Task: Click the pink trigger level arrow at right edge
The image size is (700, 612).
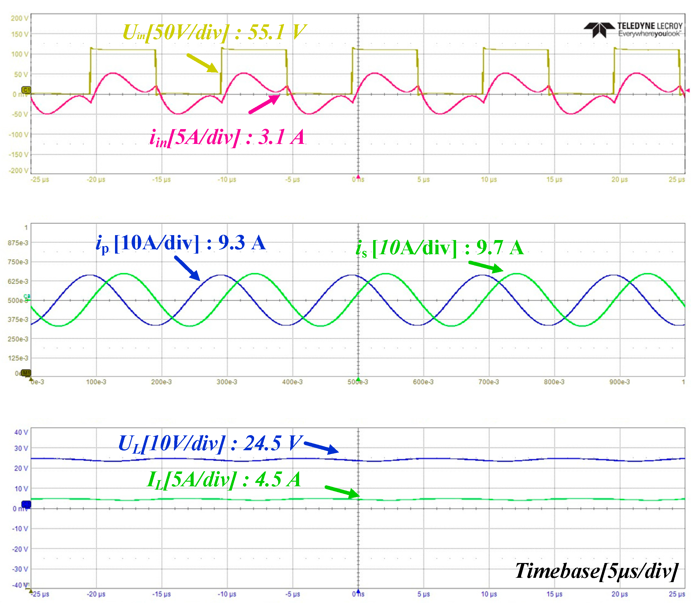Action: coord(687,90)
